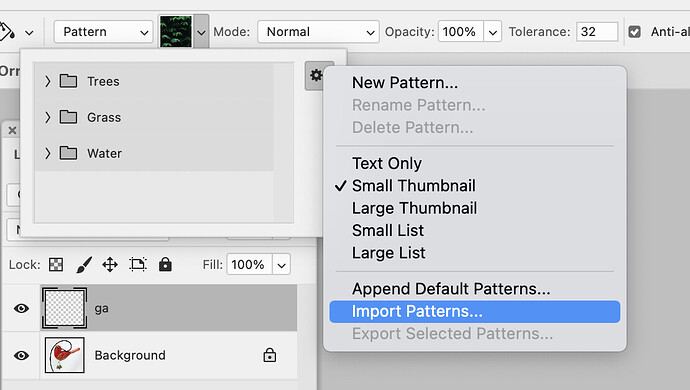Click the lock transparent pixels icon
The height and width of the screenshot is (390, 690).
[x=56, y=265]
